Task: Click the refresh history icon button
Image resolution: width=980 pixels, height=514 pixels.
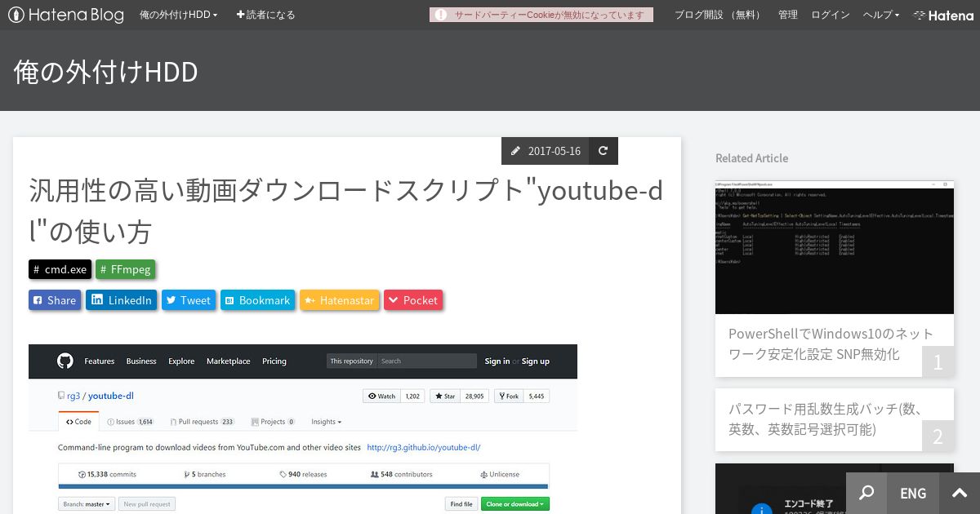Action: pos(603,151)
